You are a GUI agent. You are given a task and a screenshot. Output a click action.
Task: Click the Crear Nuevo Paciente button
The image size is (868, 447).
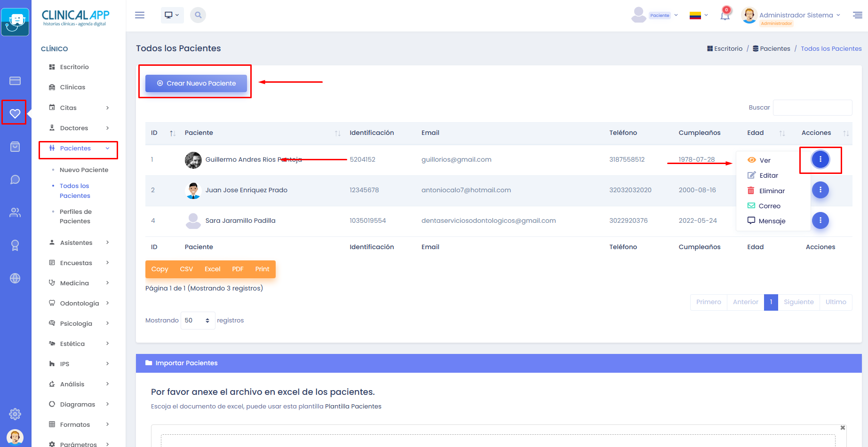[196, 83]
